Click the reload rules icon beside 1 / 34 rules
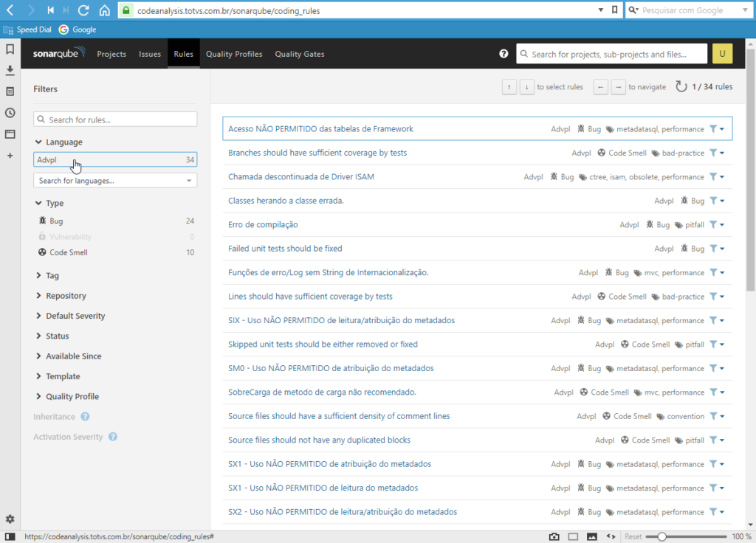This screenshot has height=543, width=756. click(681, 87)
